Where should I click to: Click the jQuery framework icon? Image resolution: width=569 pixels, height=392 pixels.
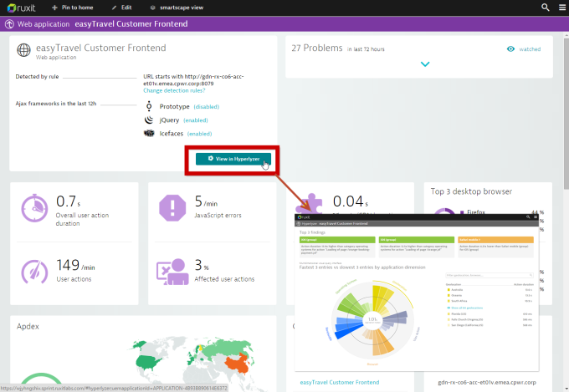coord(149,120)
